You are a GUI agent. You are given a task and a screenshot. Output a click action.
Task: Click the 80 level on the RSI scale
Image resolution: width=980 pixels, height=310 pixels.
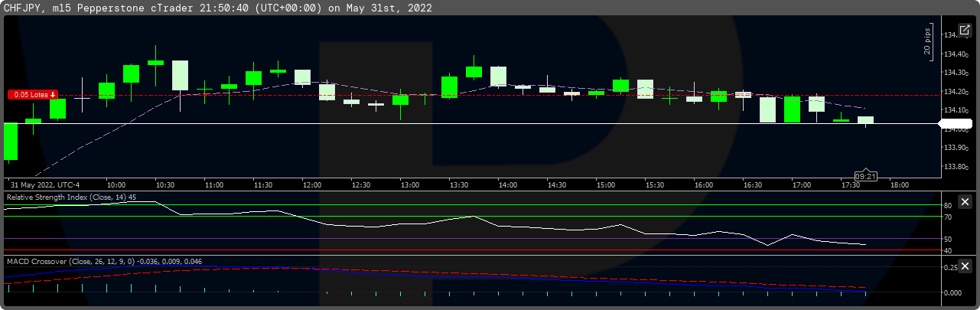click(947, 206)
